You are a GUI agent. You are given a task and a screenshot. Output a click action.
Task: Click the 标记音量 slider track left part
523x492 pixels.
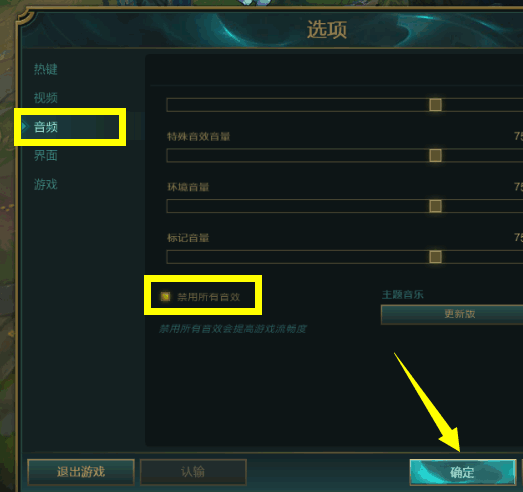(x=298, y=257)
